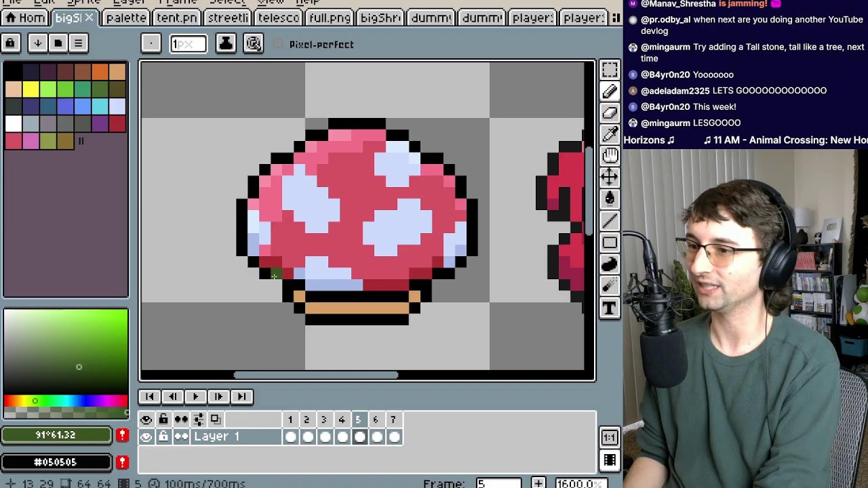Click the canvas horizontal scrollbar
The height and width of the screenshot is (488, 868).
316,375
